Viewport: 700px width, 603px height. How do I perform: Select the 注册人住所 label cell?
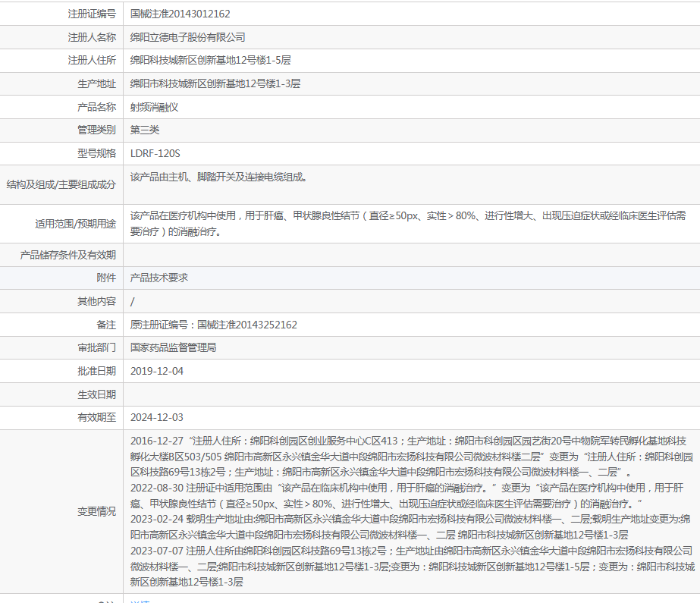92,60
